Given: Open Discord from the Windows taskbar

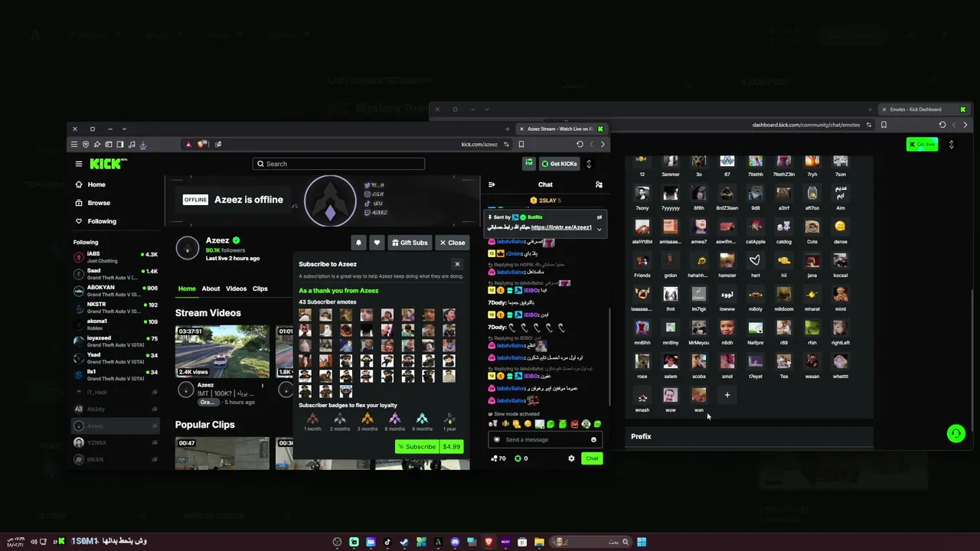Looking at the screenshot, I should pos(455,542).
